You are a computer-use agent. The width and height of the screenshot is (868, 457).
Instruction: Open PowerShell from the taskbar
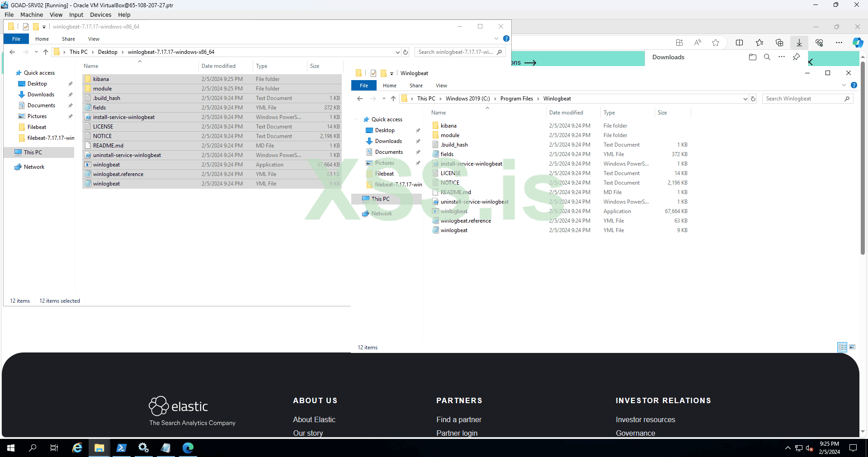click(x=121, y=448)
